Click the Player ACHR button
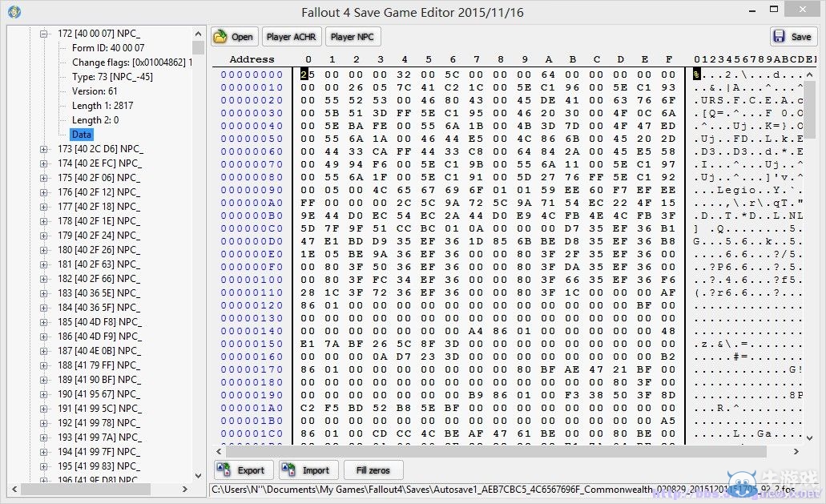Screen dimensions: 826x504 [x=292, y=37]
